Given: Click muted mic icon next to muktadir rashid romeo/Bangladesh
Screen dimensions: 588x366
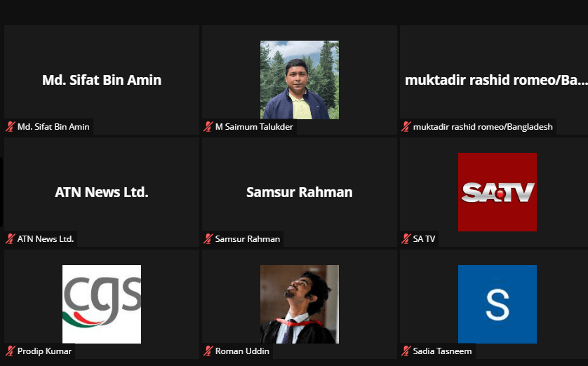Looking at the screenshot, I should (406, 127).
